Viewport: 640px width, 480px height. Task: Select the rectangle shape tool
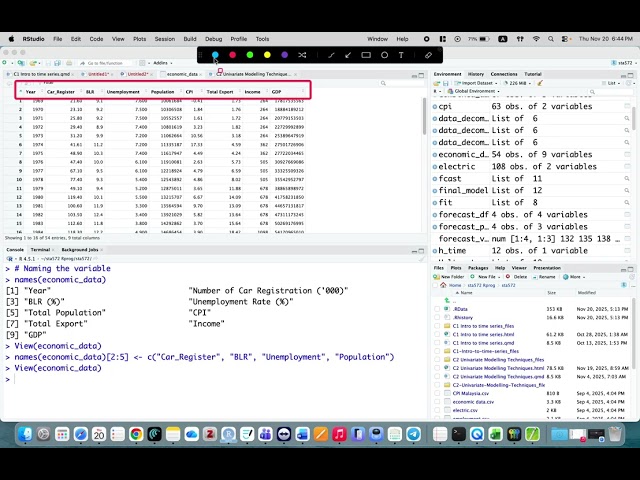coord(366,55)
